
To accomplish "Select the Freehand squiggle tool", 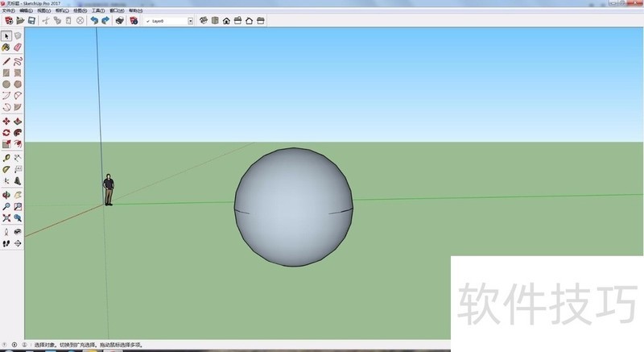I will coord(18,61).
